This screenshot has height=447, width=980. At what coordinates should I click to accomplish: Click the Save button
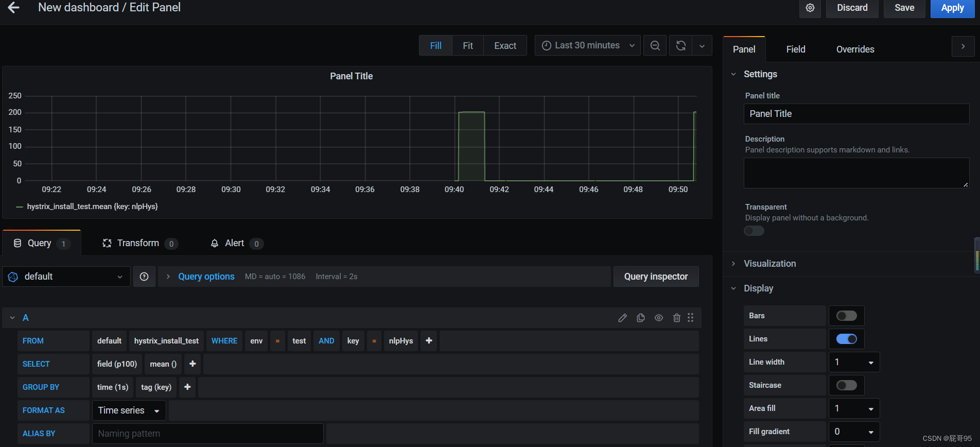[x=904, y=8]
